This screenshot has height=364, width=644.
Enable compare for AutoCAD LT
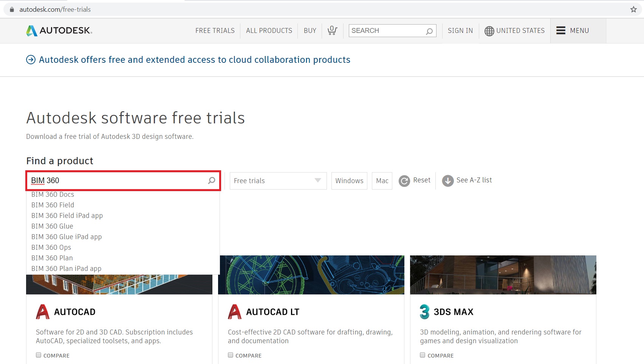pos(231,355)
